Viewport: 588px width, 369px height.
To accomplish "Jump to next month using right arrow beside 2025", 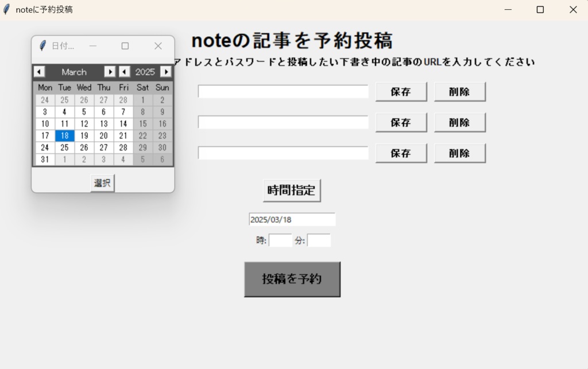I will [166, 72].
